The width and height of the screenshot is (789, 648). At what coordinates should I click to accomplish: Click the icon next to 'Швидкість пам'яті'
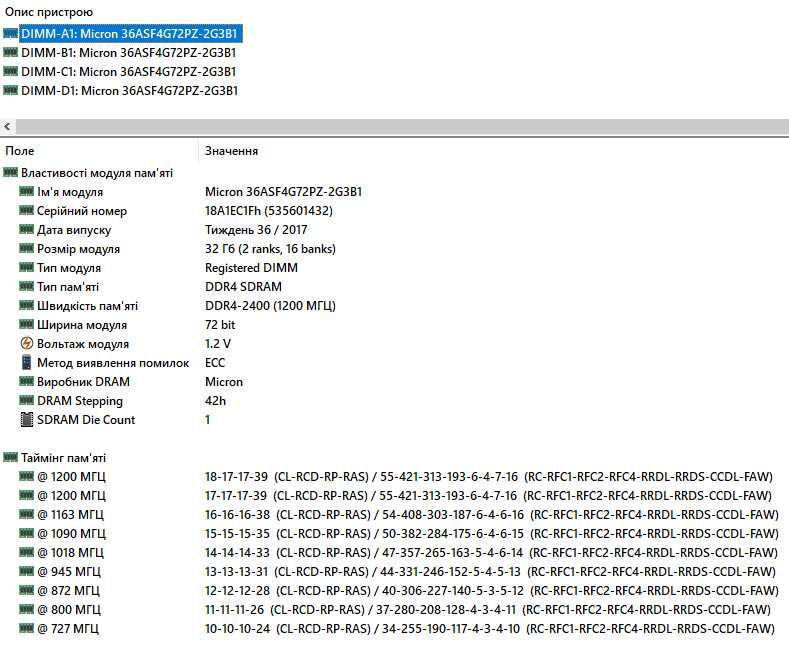point(27,305)
